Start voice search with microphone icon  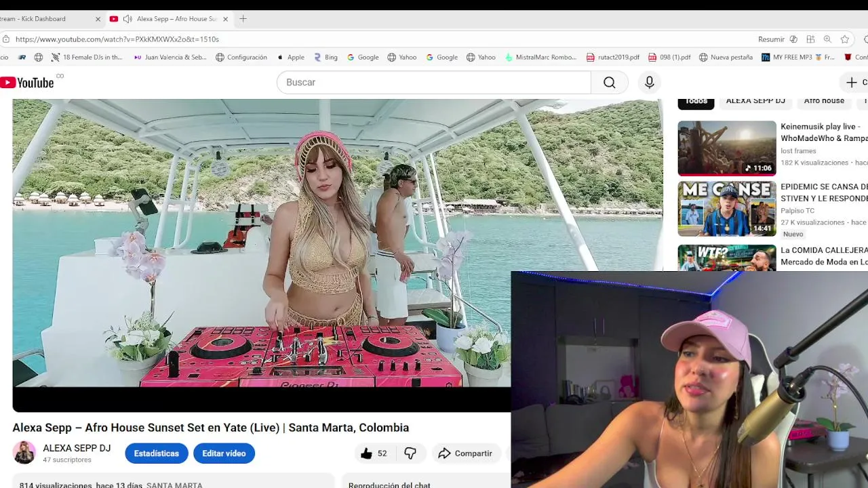point(650,82)
